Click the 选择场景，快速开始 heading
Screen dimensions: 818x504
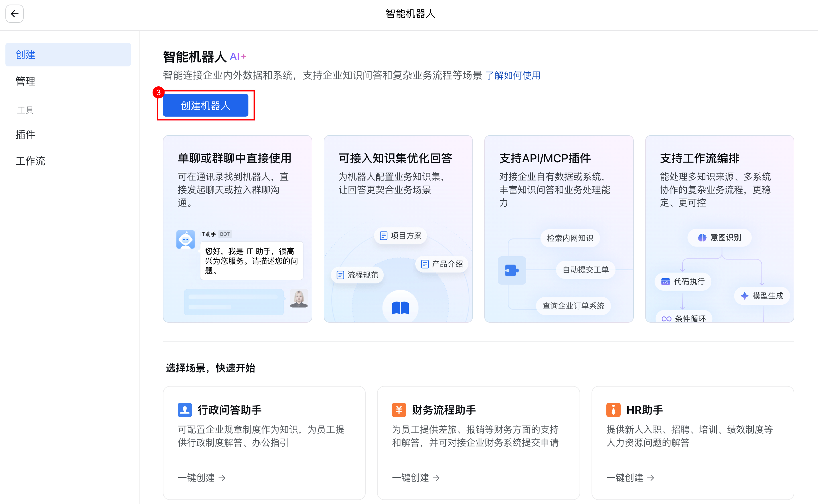[x=210, y=368]
